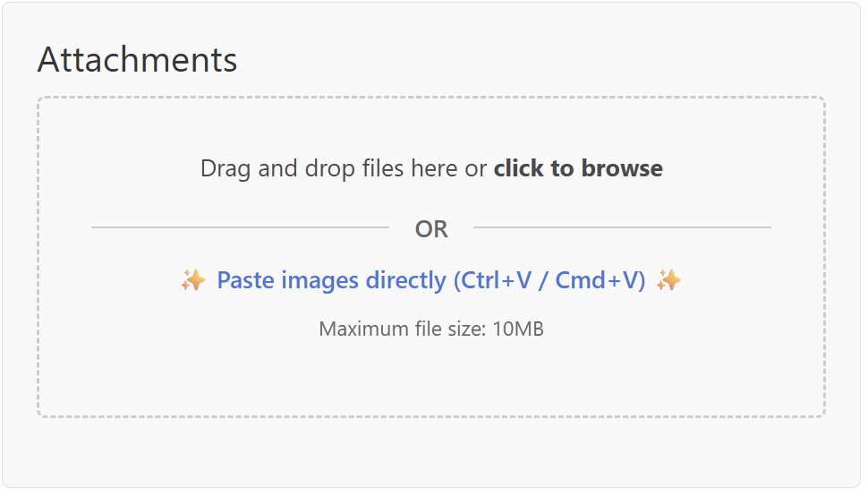Viewport: 868px width, 496px height.
Task: Click the bold "click to browse" link
Action: tap(578, 168)
